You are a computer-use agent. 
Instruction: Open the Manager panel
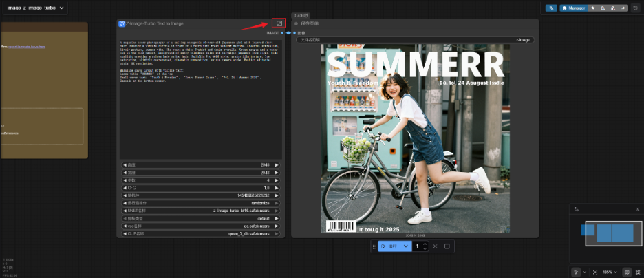click(573, 8)
